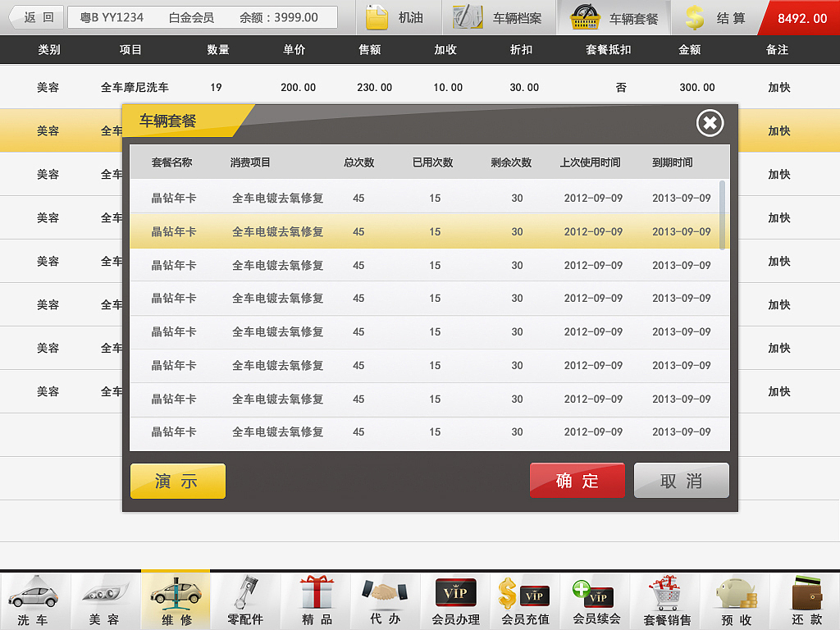This screenshot has width=840, height=630.
Task: Click the 已用次数 column header
Action: [433, 162]
